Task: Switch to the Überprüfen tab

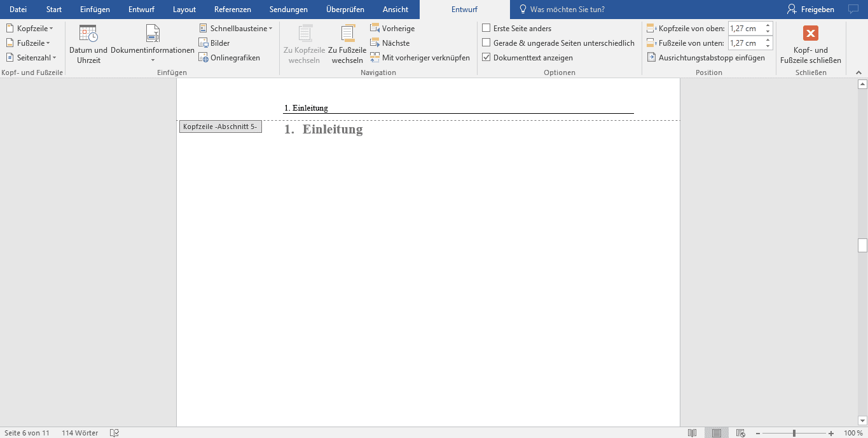Action: (345, 10)
